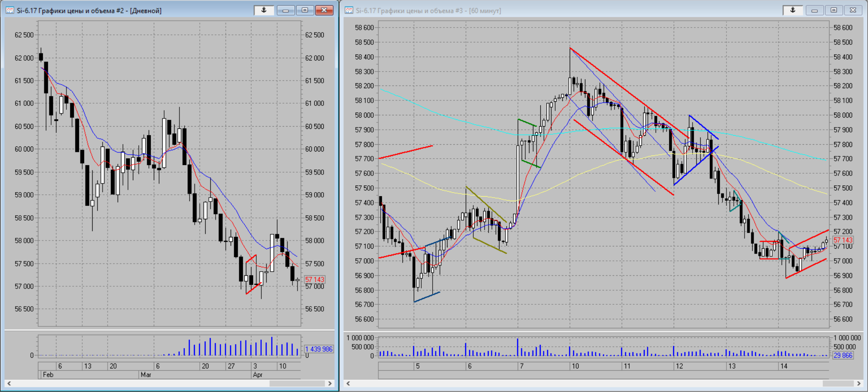868x392 pixels.
Task: Click the Mar month label on the Daily time axis
Action: coord(146,374)
